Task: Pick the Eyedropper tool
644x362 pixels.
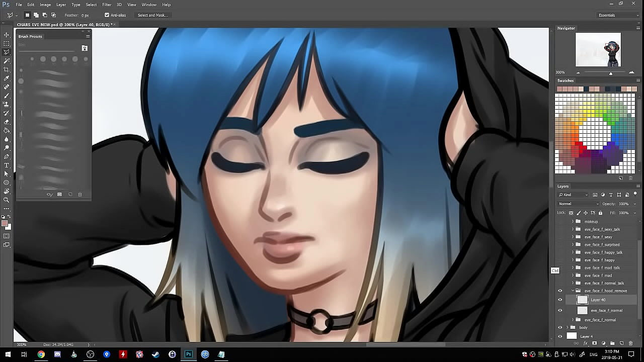Action: tap(7, 78)
